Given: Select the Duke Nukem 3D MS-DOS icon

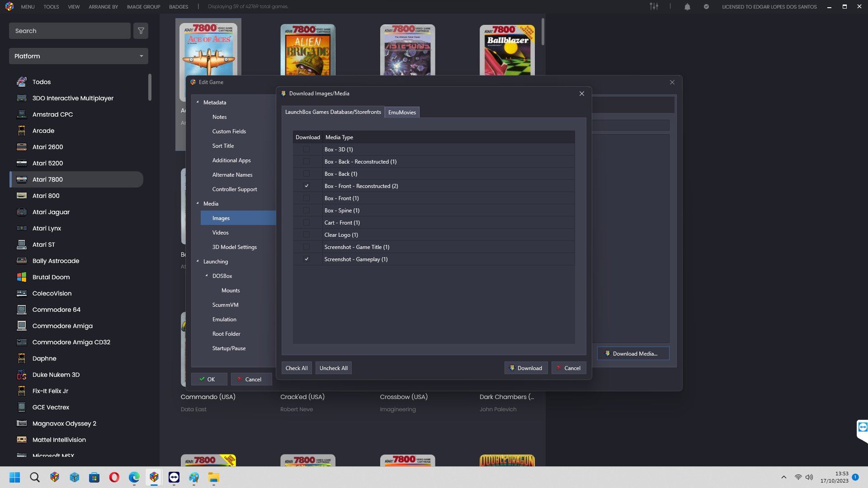Looking at the screenshot, I should pos(22,375).
